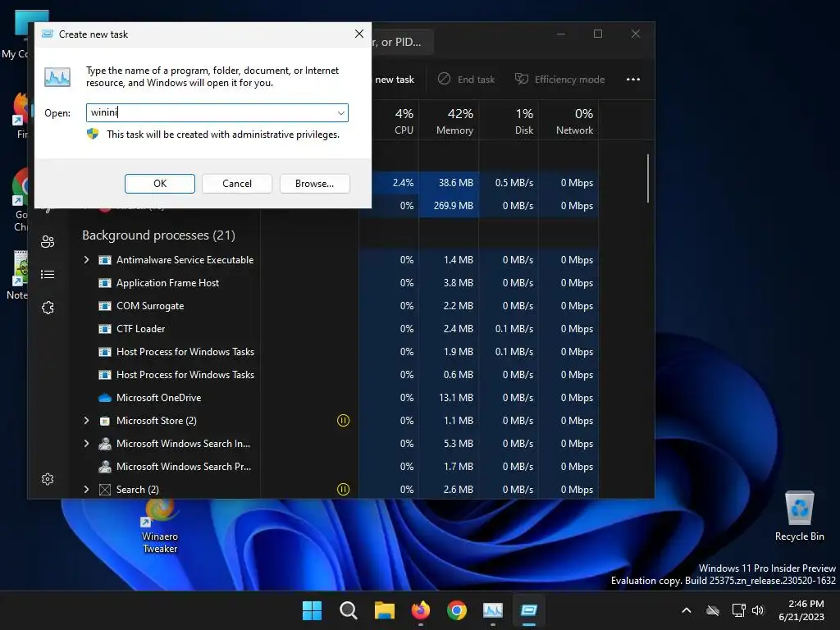The height and width of the screenshot is (630, 840).
Task: Select CTF Loader process
Action: 140,329
